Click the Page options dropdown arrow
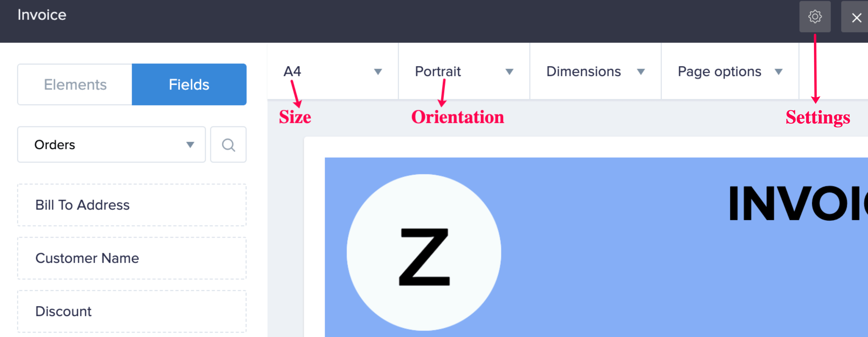Image resolution: width=868 pixels, height=337 pixels. pos(778,72)
